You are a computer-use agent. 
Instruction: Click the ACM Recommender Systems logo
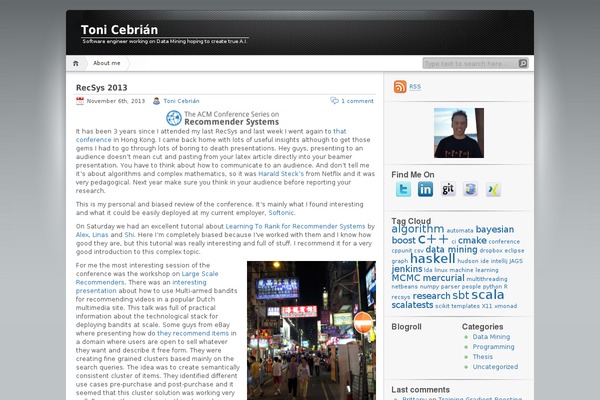click(x=223, y=118)
